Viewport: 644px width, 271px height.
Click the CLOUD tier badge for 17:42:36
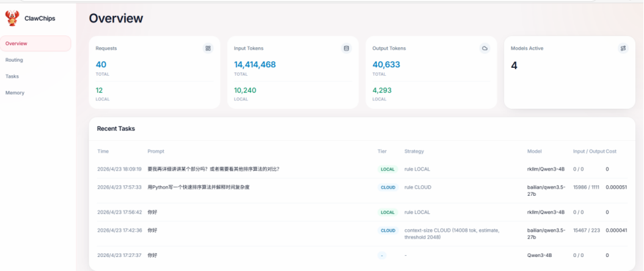[x=388, y=231]
